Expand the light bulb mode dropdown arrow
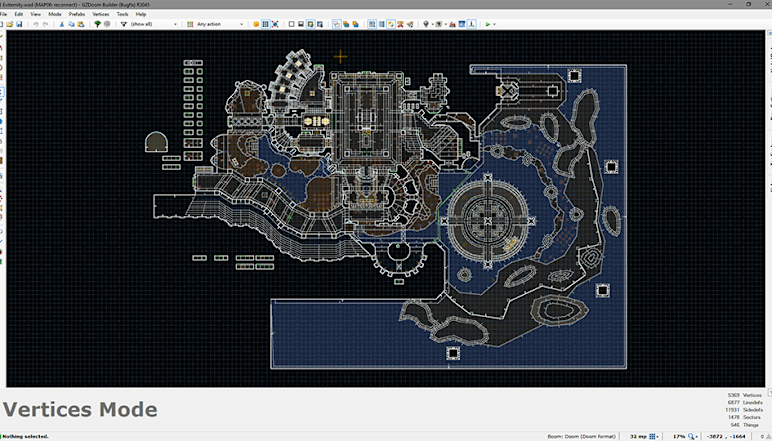This screenshot has width=772, height=441. click(x=432, y=24)
